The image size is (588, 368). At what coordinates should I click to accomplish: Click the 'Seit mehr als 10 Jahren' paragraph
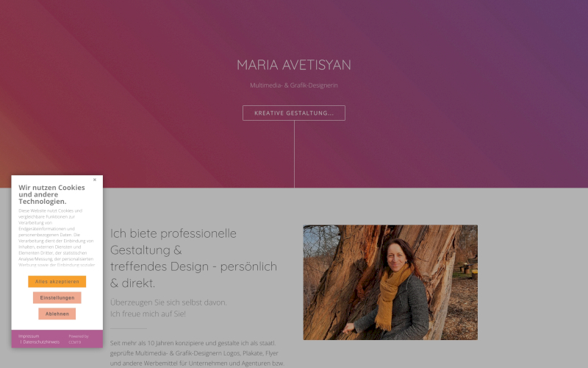point(197,353)
